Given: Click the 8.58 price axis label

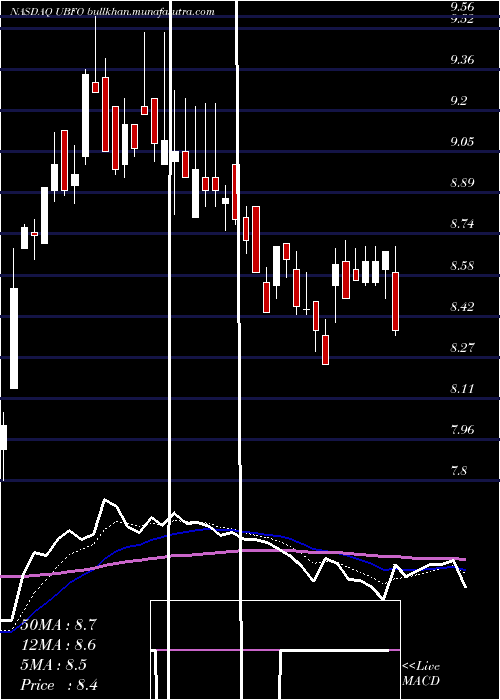Looking at the screenshot, I should tap(462, 266).
